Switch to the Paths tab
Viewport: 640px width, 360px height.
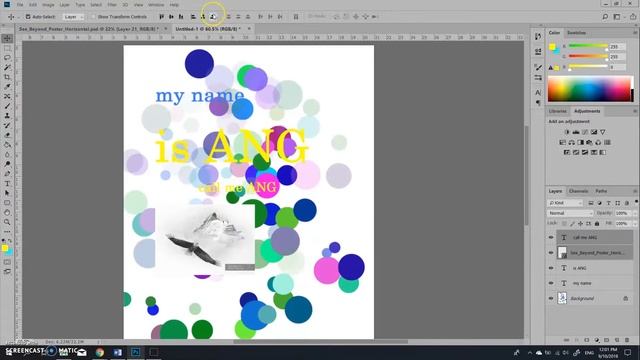click(601, 191)
